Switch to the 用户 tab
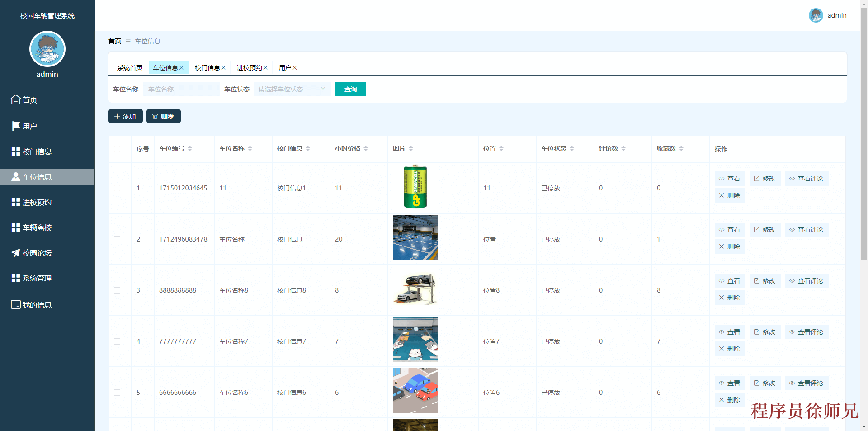868x431 pixels. coord(285,67)
